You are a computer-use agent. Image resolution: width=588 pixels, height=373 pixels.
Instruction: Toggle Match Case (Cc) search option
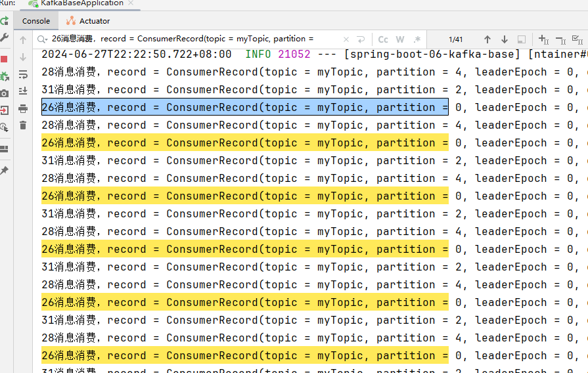coord(383,39)
